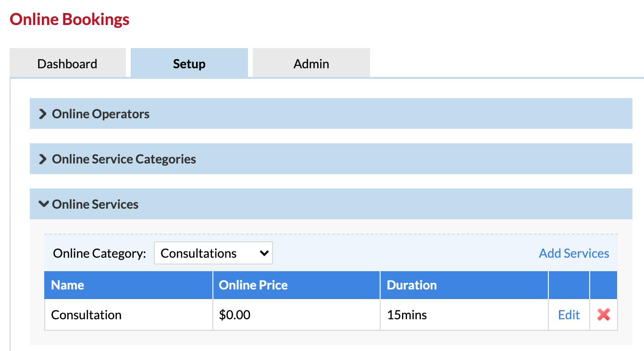Image resolution: width=644 pixels, height=351 pixels.
Task: Delete the Consultation service with red X
Action: coord(604,315)
